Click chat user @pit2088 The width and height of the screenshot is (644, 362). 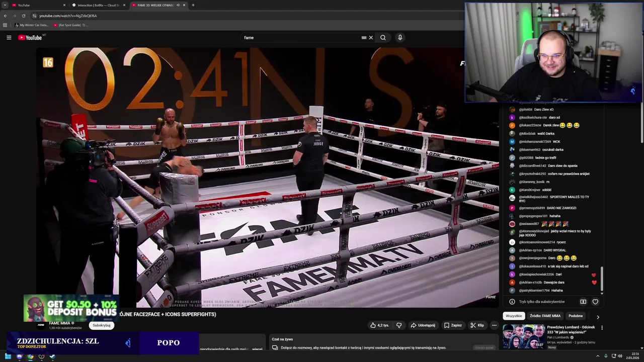tap(527, 157)
